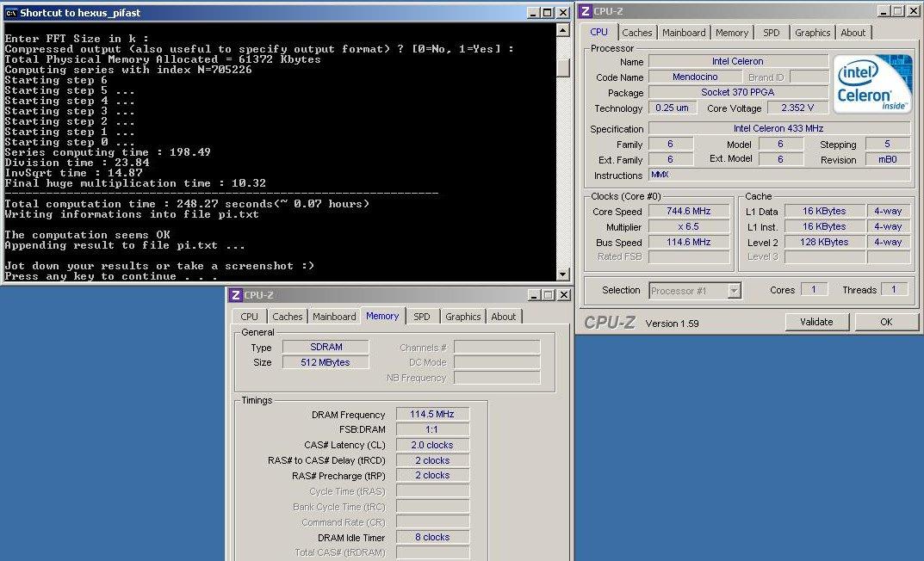Click the CPU-Z logo icon in the Memory window title bar

coord(236,295)
